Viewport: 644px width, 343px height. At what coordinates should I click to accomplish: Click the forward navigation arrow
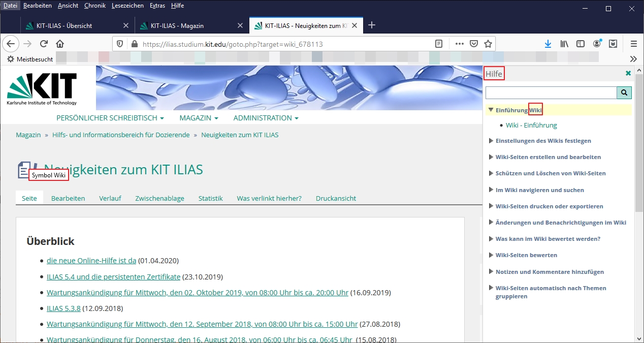pyautogui.click(x=27, y=44)
